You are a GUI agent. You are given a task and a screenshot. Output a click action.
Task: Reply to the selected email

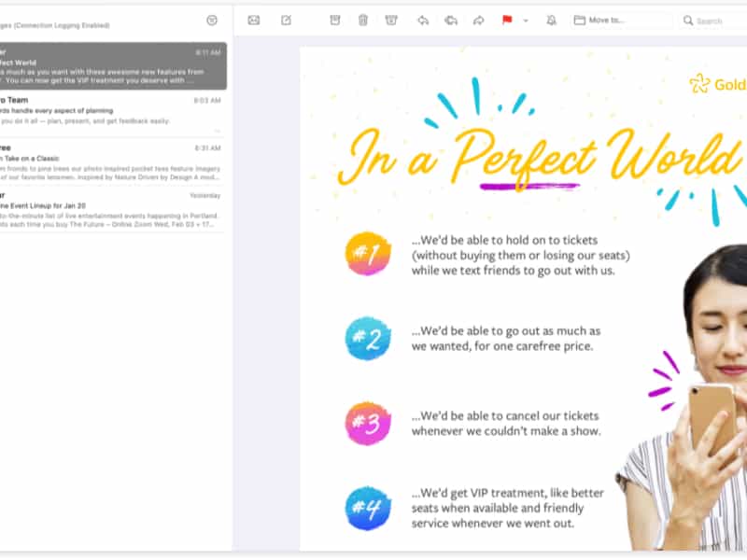(x=423, y=20)
